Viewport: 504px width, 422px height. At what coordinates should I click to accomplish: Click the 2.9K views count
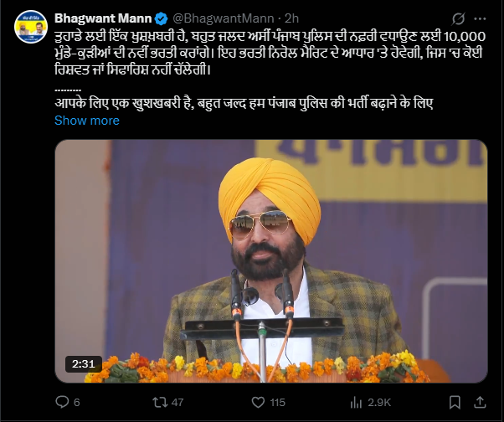379,403
